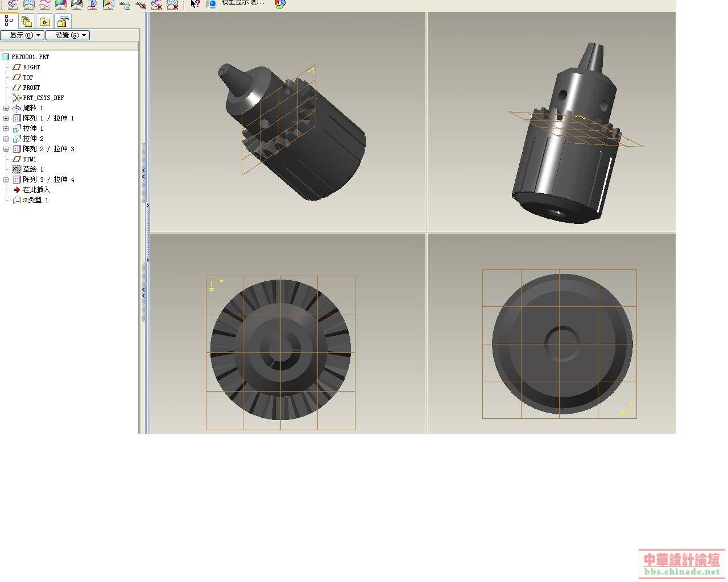This screenshot has width=728, height=582.
Task: Open the 显示 dropdown menu
Action: tap(22, 35)
